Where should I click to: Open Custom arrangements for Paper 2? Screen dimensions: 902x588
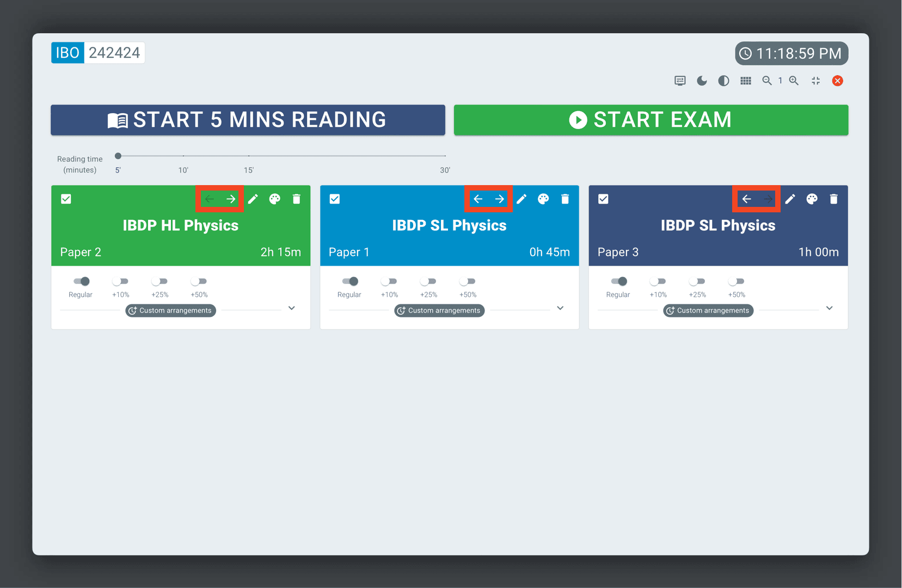(x=170, y=310)
